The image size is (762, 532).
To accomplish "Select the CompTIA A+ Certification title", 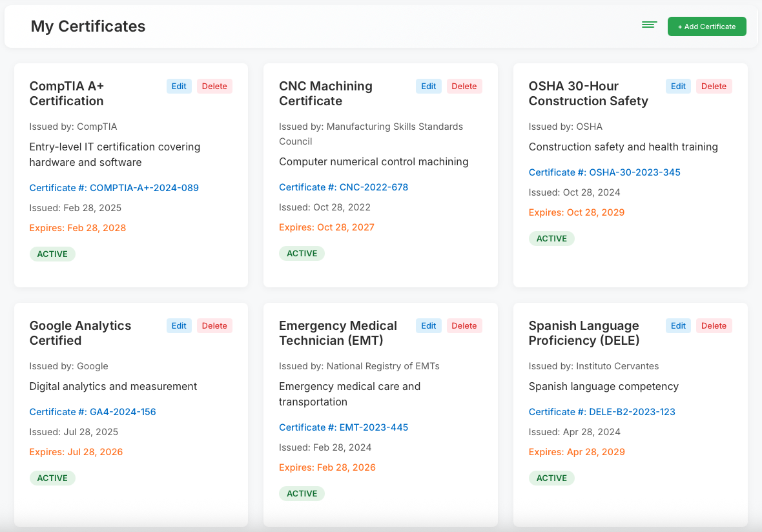I will pyautogui.click(x=67, y=93).
